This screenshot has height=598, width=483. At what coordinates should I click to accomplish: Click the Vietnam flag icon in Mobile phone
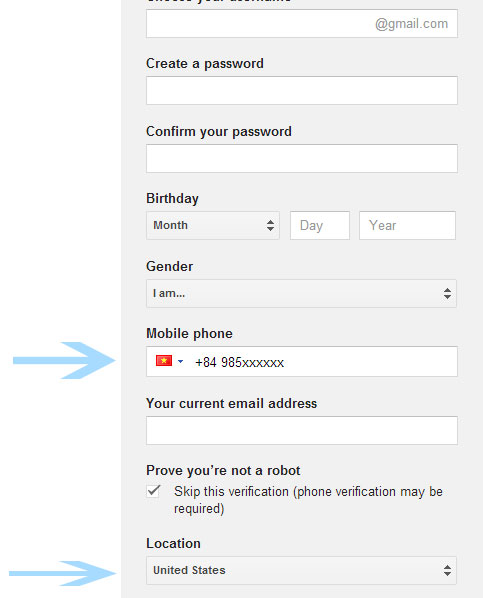164,360
